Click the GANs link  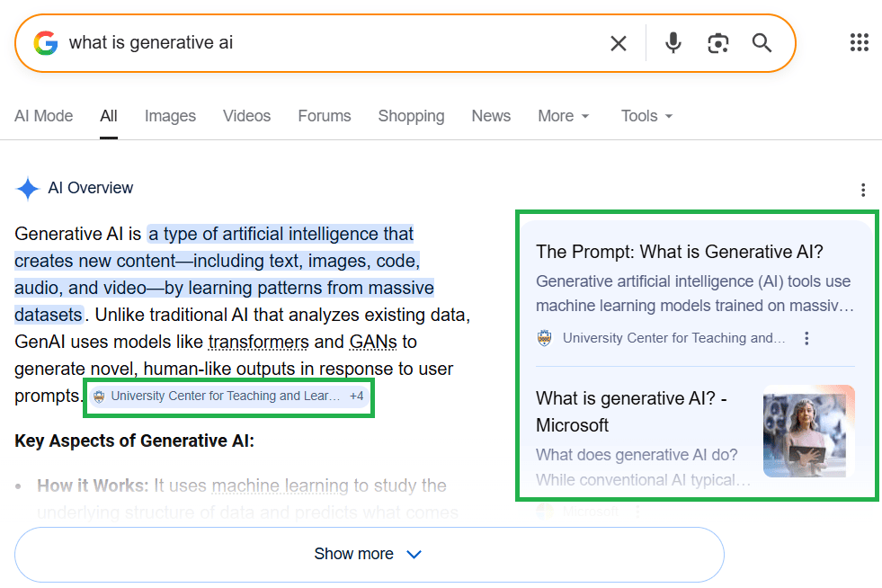click(x=373, y=342)
